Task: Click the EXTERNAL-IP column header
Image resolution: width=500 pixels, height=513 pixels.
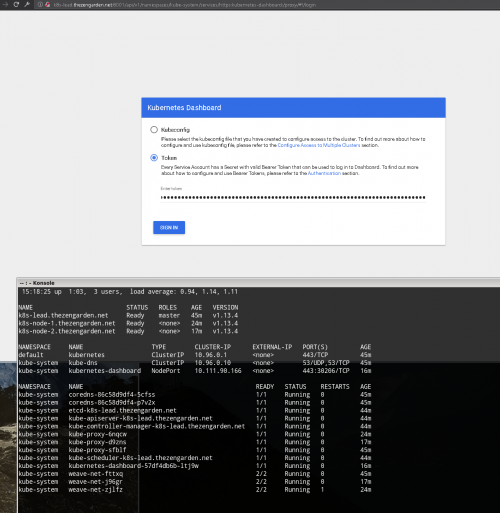Action: click(272, 347)
